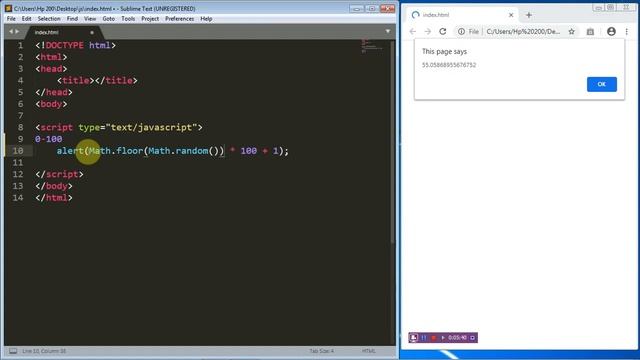Select the index.html browser tab
640x360 pixels.
(x=461, y=15)
